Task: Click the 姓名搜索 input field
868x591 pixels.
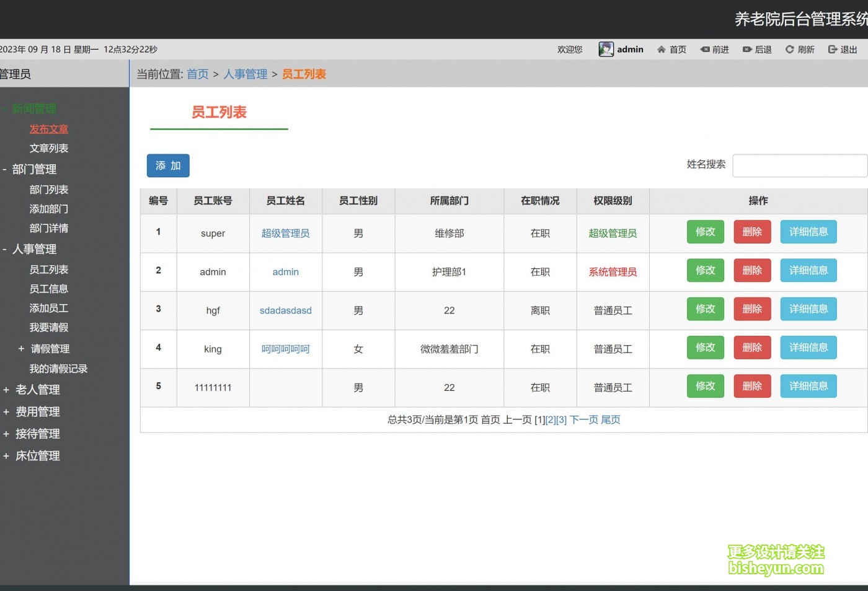Action: click(799, 165)
